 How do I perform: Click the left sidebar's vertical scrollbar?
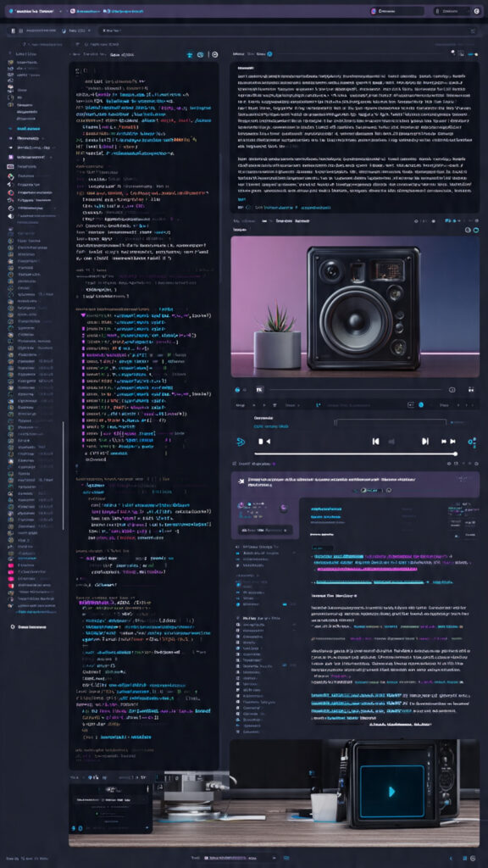(63, 476)
